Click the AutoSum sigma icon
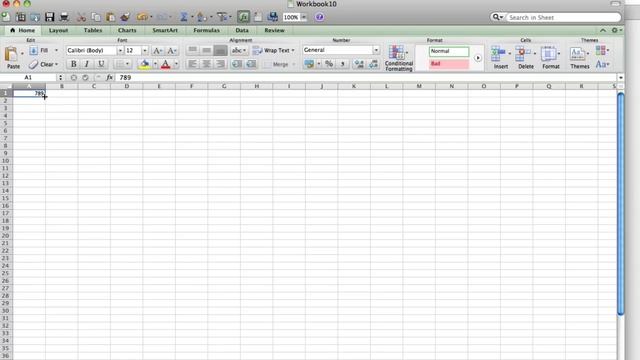Image resolution: width=640 pixels, height=360 pixels. 184,17
